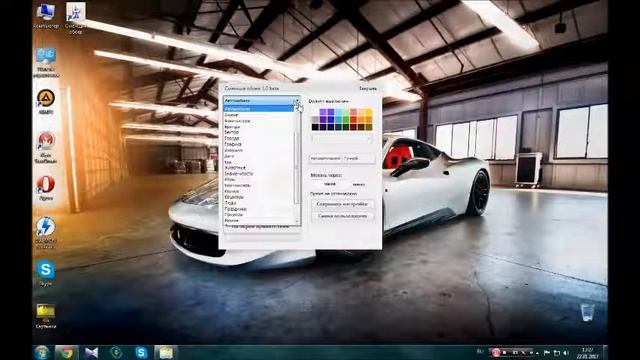The image size is (640, 360).
Task: Click the category list scrollbar down arrow
Action: click(x=297, y=222)
